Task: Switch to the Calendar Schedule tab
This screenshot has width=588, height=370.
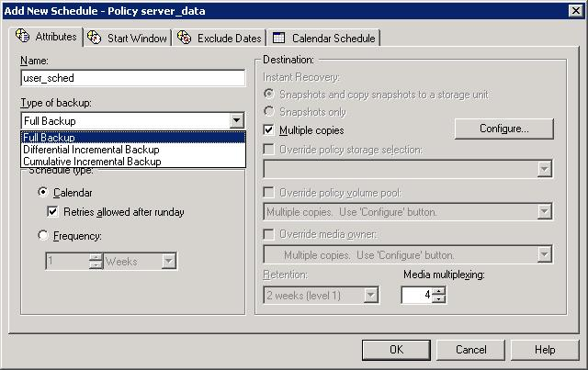Action: [333, 38]
